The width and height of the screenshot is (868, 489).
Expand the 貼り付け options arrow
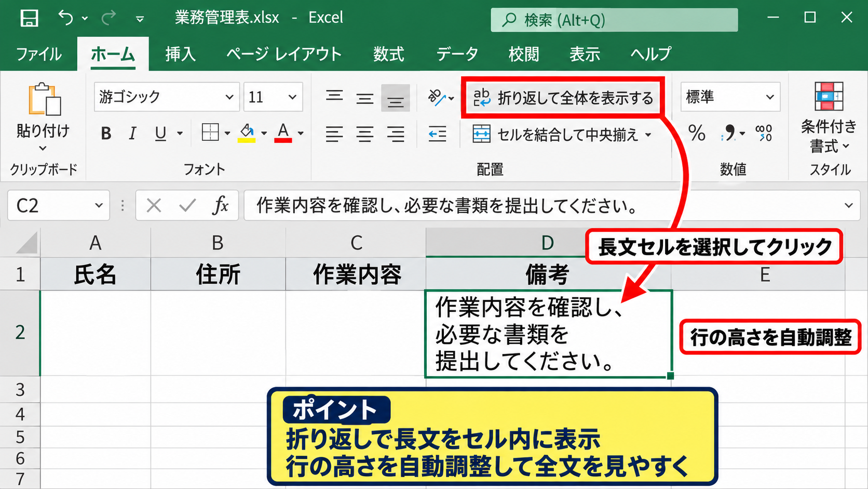pos(43,148)
